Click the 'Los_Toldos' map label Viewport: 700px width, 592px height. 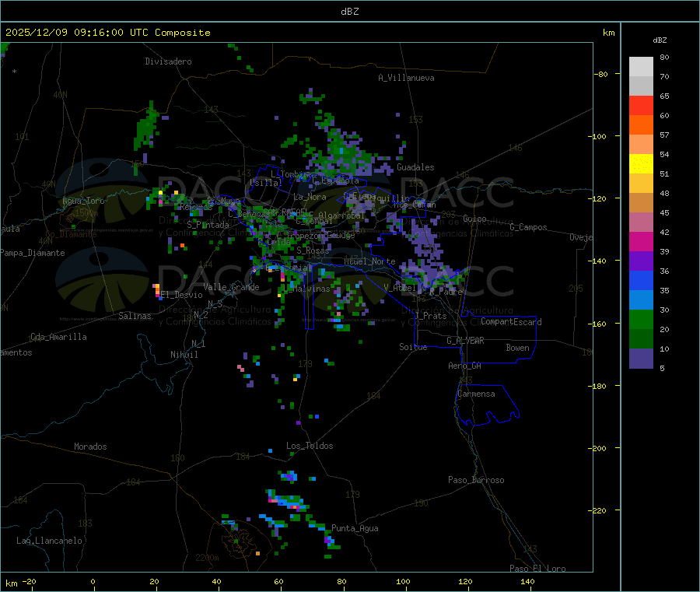[x=310, y=446]
